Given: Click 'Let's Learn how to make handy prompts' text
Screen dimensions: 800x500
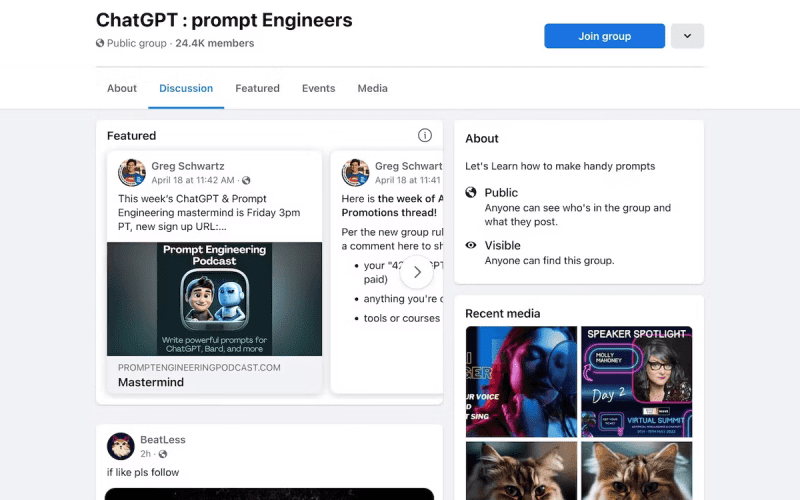Looking at the screenshot, I should click(x=560, y=166).
